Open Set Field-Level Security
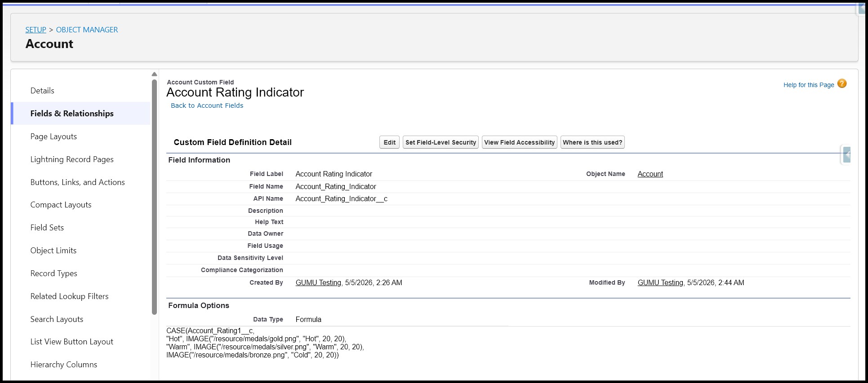Viewport: 868px width, 383px height. (441, 142)
